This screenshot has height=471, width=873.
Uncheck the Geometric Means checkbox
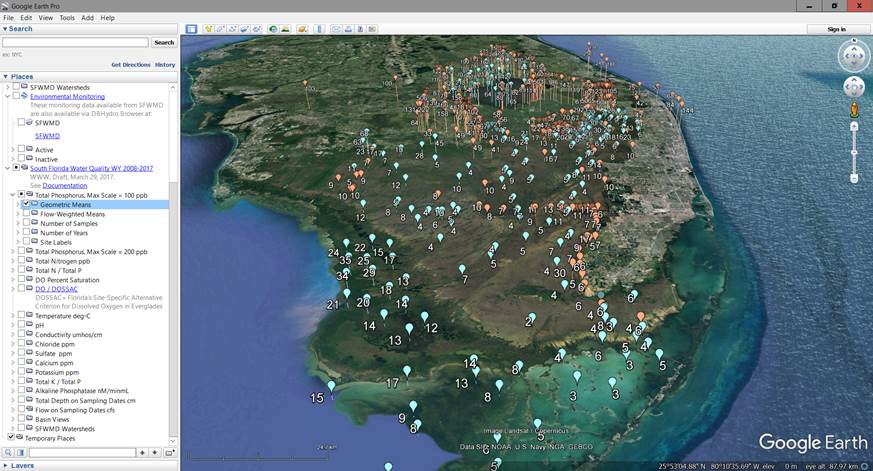(26, 204)
